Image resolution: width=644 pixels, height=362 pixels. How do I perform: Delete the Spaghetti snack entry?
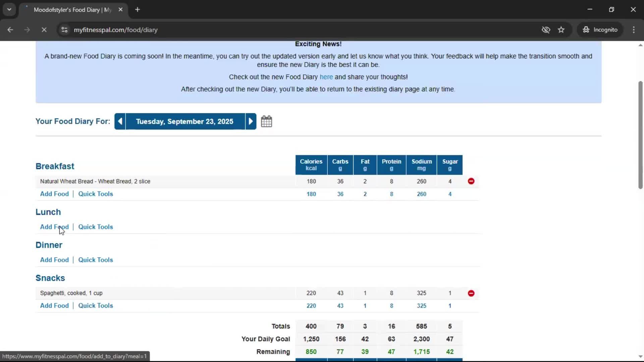pos(471,293)
